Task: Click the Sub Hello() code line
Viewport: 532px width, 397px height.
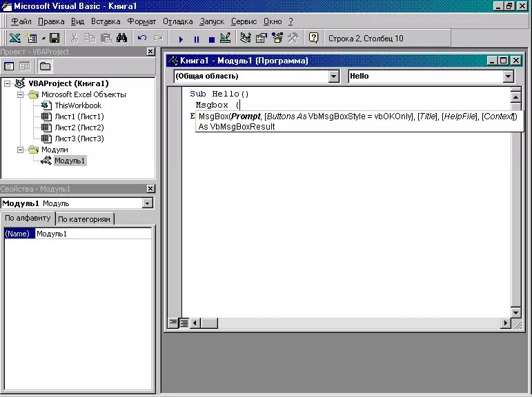Action: coord(219,94)
